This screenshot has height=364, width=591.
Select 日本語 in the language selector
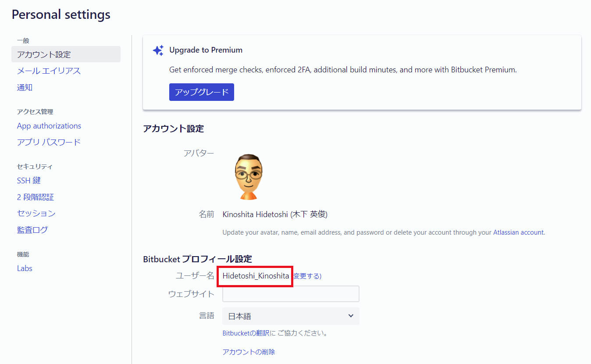(290, 316)
